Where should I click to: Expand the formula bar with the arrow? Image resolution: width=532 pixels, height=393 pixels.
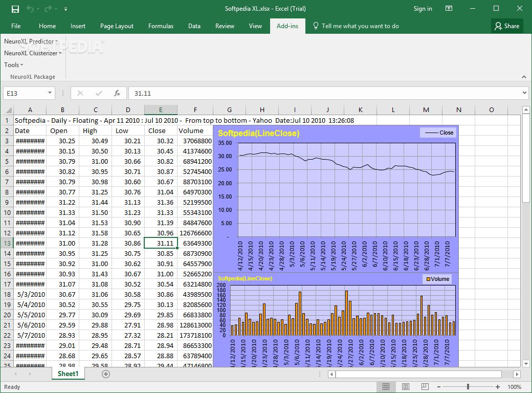point(524,93)
